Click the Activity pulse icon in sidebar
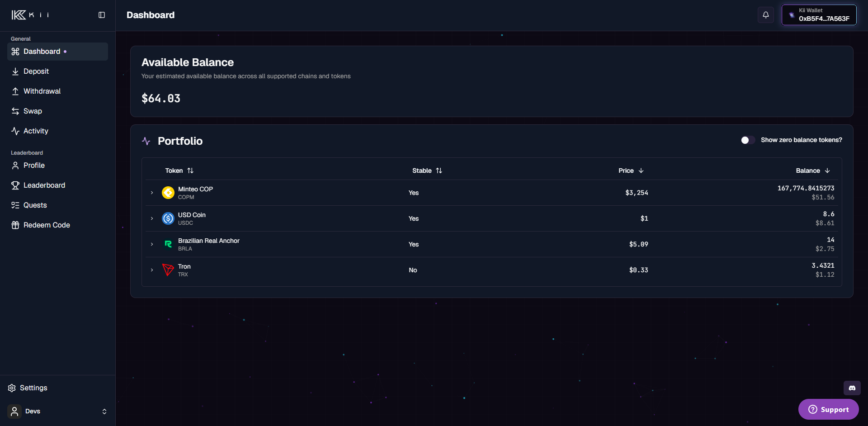Viewport: 868px width, 426px height. tap(15, 131)
